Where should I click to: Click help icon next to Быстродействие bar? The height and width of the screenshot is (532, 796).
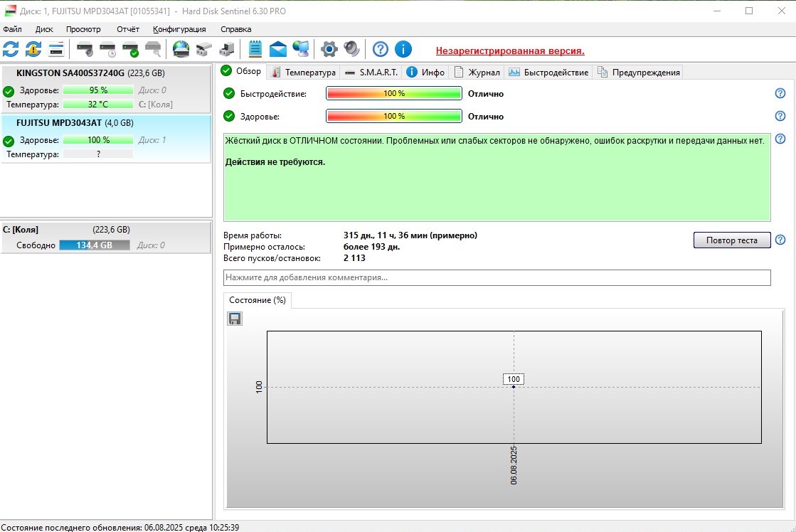pos(780,93)
